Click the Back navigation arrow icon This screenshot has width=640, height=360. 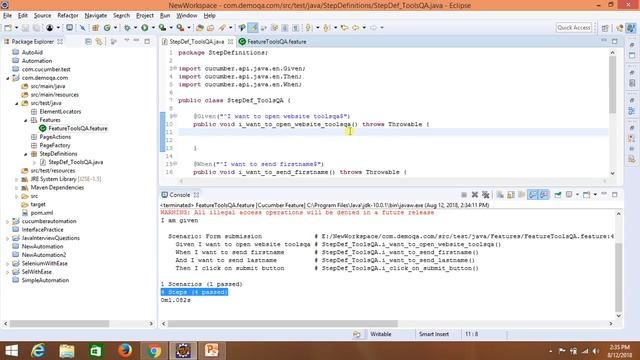(x=356, y=28)
